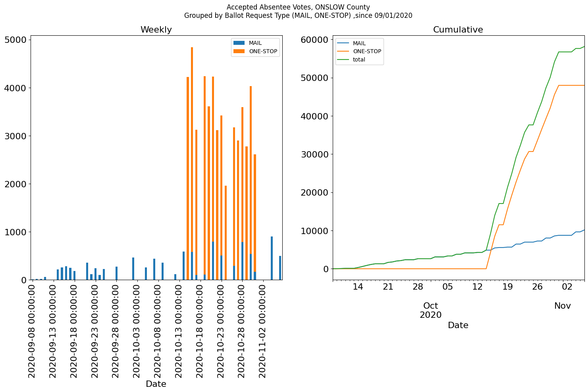
Task: Click the 'Accepted Absentee Votes, ONSLOW County' heading
Action: click(x=298, y=7)
